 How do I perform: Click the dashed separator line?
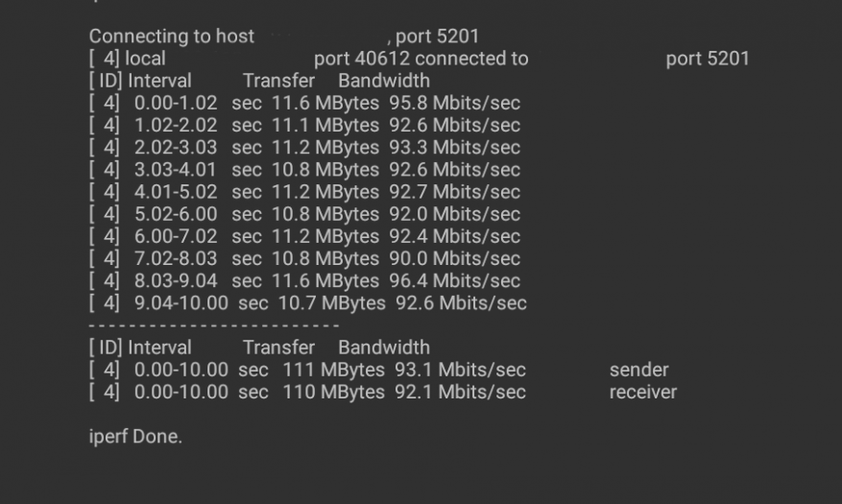point(213,325)
